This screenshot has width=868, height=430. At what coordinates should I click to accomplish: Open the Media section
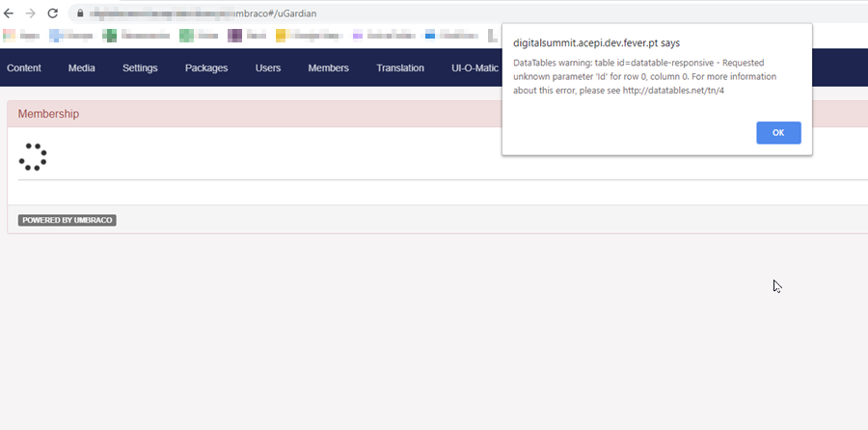point(81,68)
